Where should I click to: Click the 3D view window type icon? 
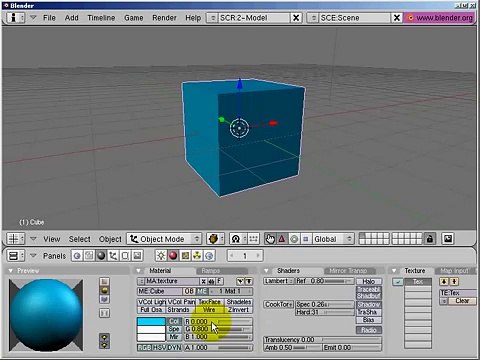[x=16, y=239]
